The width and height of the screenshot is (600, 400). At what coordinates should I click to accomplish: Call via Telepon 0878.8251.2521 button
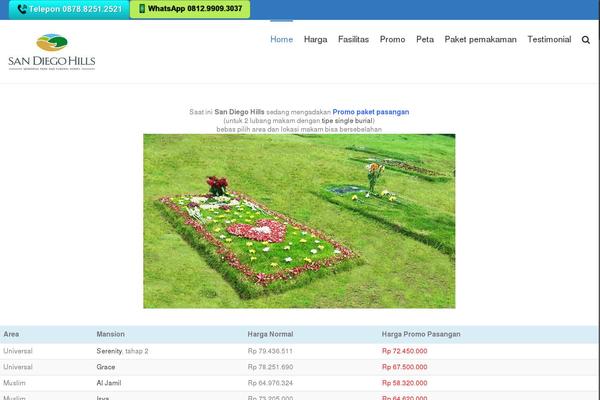(69, 9)
